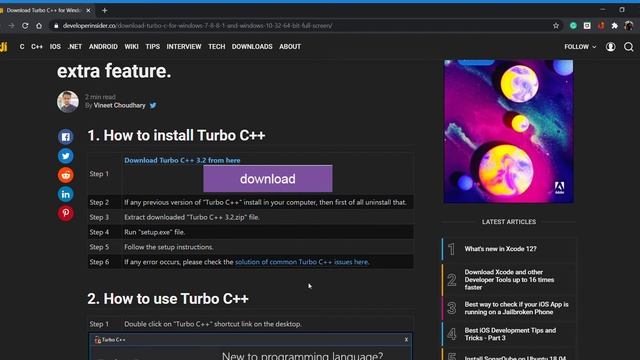This screenshot has width=640, height=360.
Task: Go to browser home page icon
Action: tap(39, 26)
